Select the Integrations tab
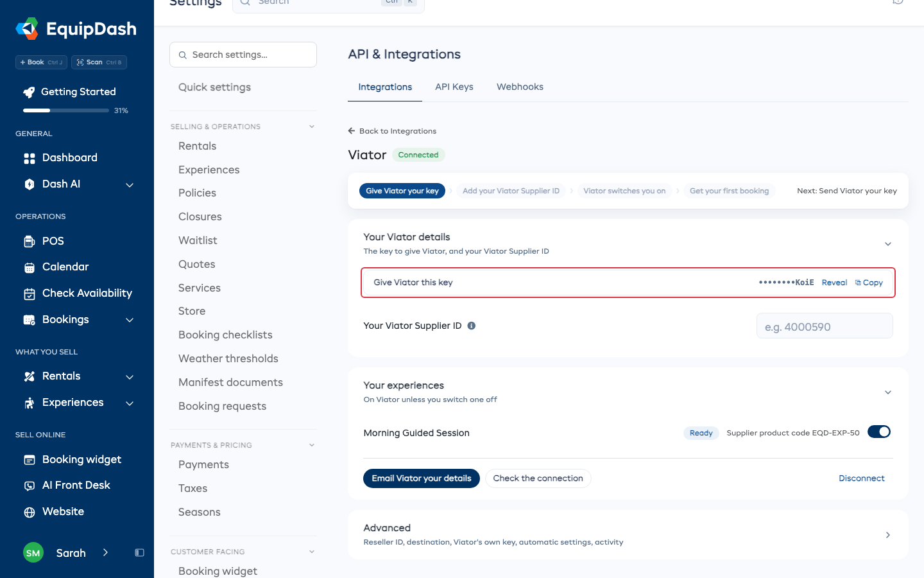 (385, 87)
